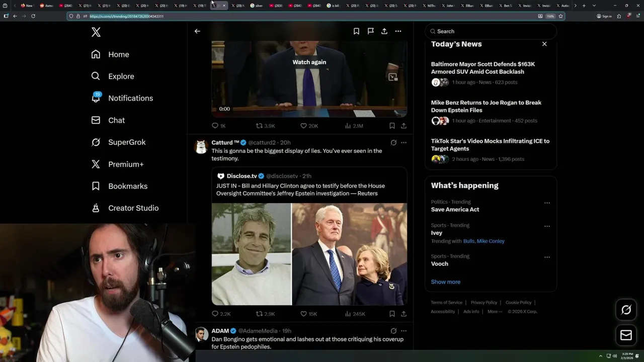Like the video post with 20K likes
Image resolution: width=644 pixels, height=362 pixels.
click(309, 126)
